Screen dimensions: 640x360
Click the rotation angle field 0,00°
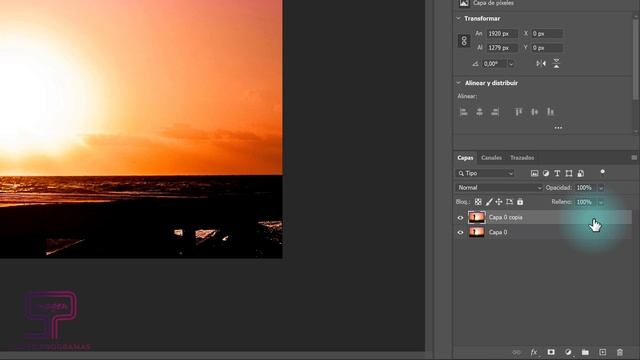point(495,64)
